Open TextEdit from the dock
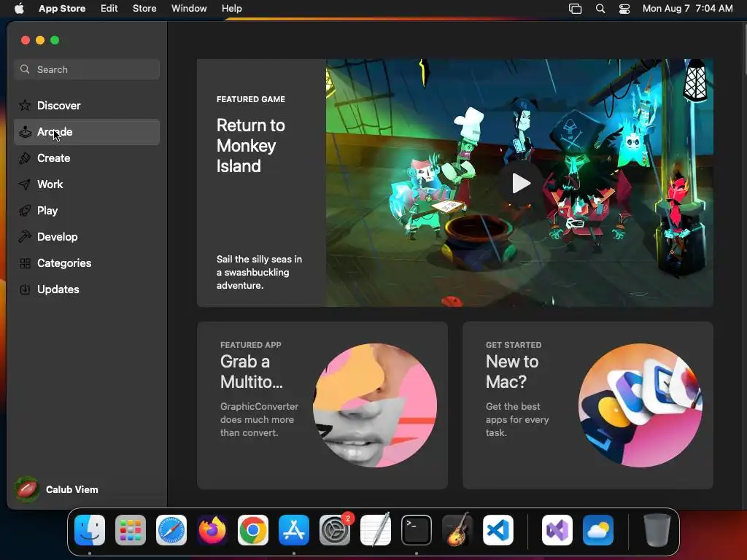This screenshot has height=560, width=747. (x=376, y=530)
